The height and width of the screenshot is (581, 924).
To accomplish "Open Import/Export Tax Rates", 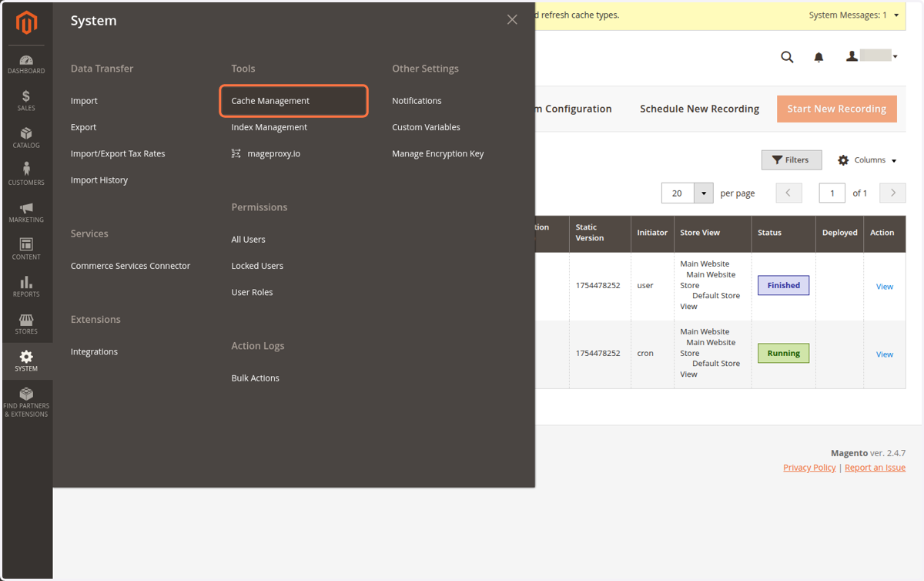I will 118,153.
